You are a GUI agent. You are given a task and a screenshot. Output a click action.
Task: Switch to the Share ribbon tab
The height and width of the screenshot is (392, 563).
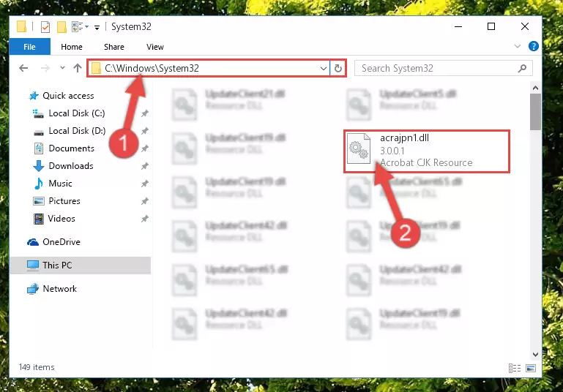[113, 47]
